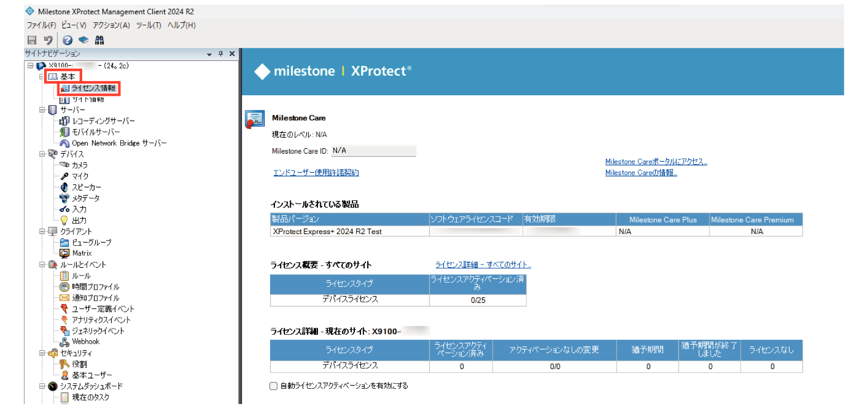Click the Save toolbar icon
Viewport: 868px width, 410px height.
click(x=32, y=40)
